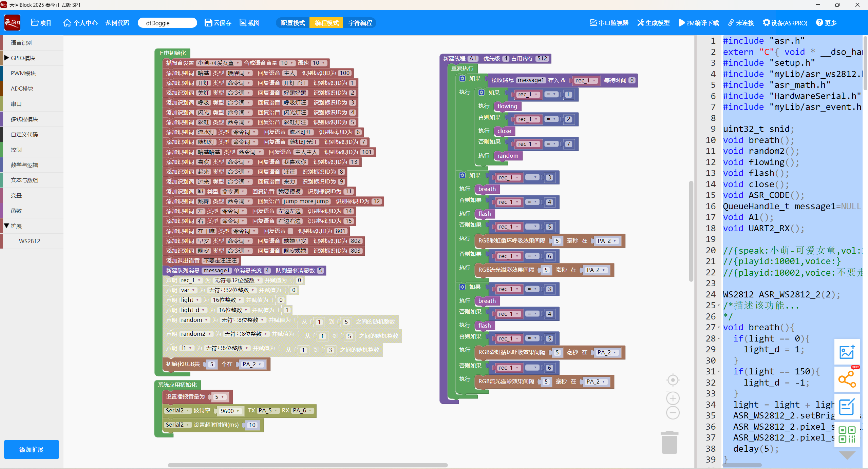
Task: Open the 9600 baud rate dropdown
Action: (230, 411)
